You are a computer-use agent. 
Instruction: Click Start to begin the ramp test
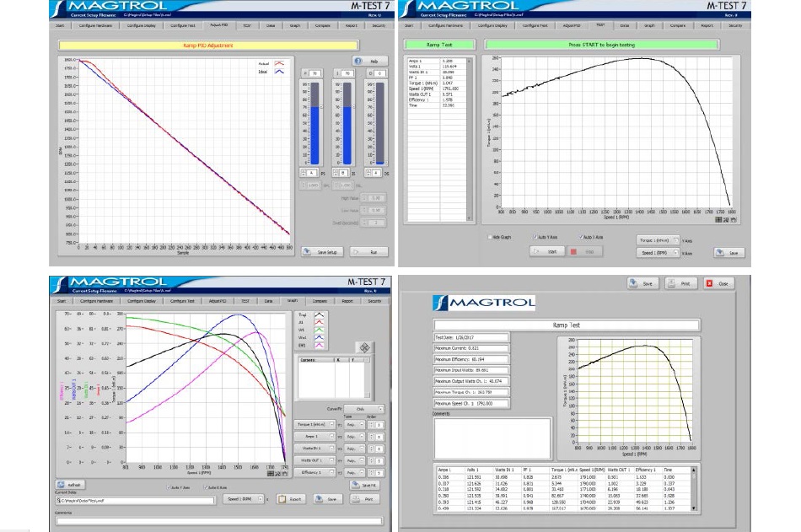point(546,251)
